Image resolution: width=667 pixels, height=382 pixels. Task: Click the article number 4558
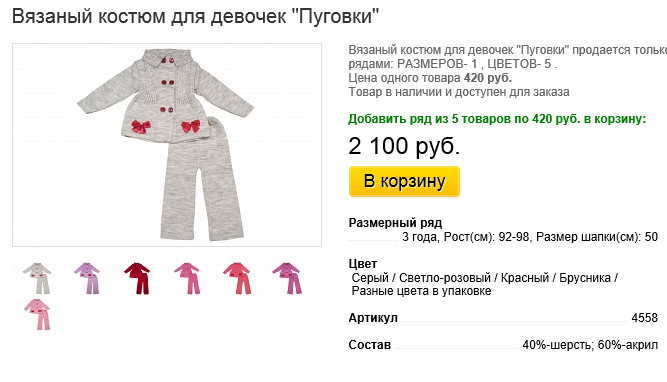pos(644,318)
